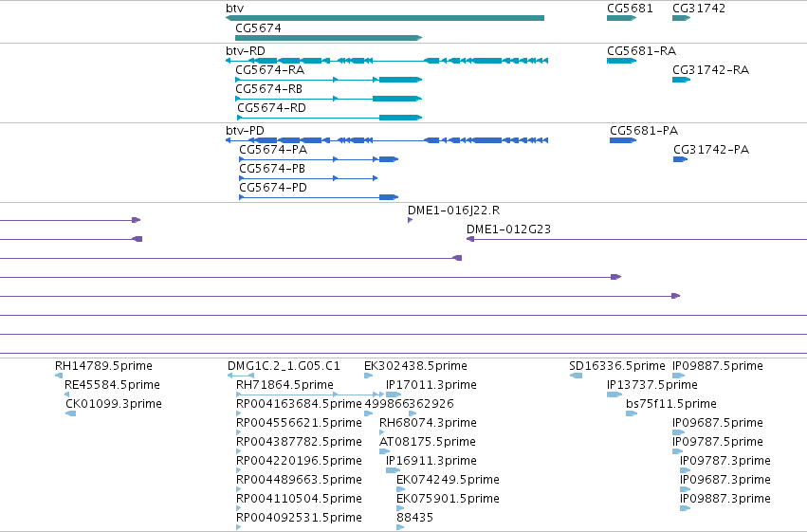This screenshot has height=532, width=807.
Task: Select the CG5674-RA transcript
Action: (328, 80)
